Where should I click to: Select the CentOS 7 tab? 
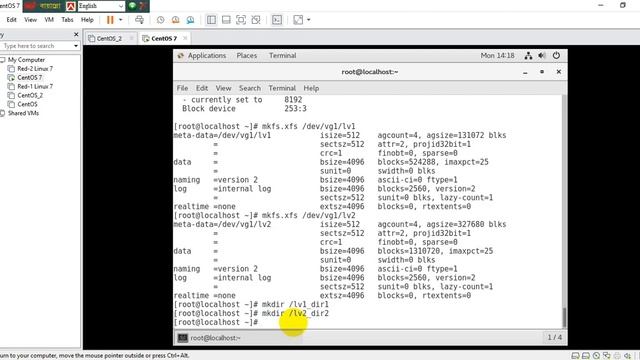(x=164, y=38)
